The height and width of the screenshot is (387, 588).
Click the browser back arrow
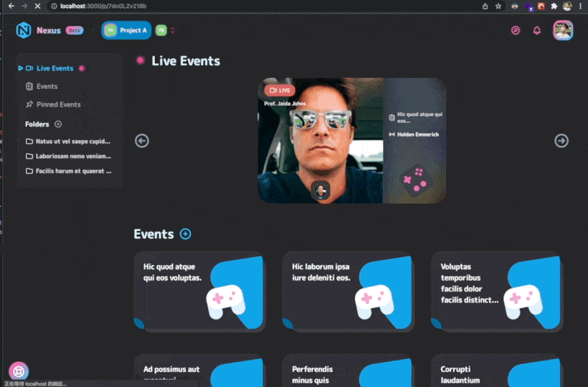click(x=11, y=6)
